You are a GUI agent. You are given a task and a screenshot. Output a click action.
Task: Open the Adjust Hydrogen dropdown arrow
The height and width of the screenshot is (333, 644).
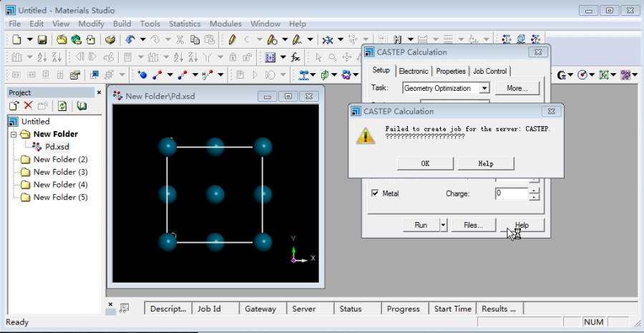(410, 40)
